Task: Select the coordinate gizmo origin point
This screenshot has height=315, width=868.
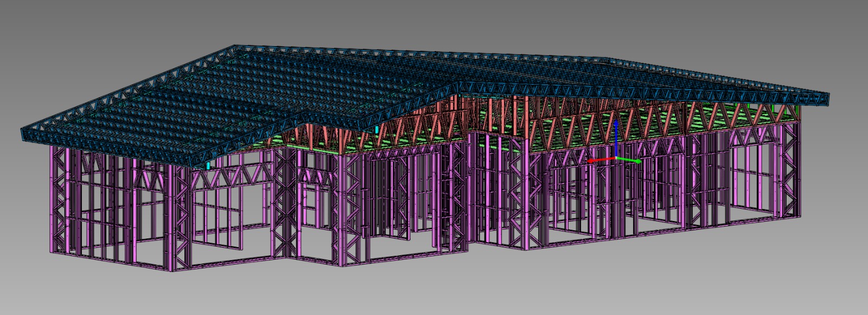Action: [x=616, y=158]
